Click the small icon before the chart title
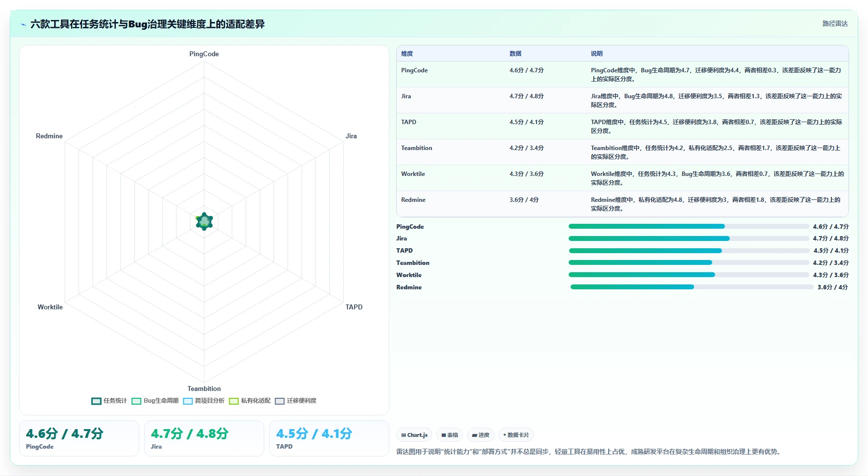 coord(23,24)
